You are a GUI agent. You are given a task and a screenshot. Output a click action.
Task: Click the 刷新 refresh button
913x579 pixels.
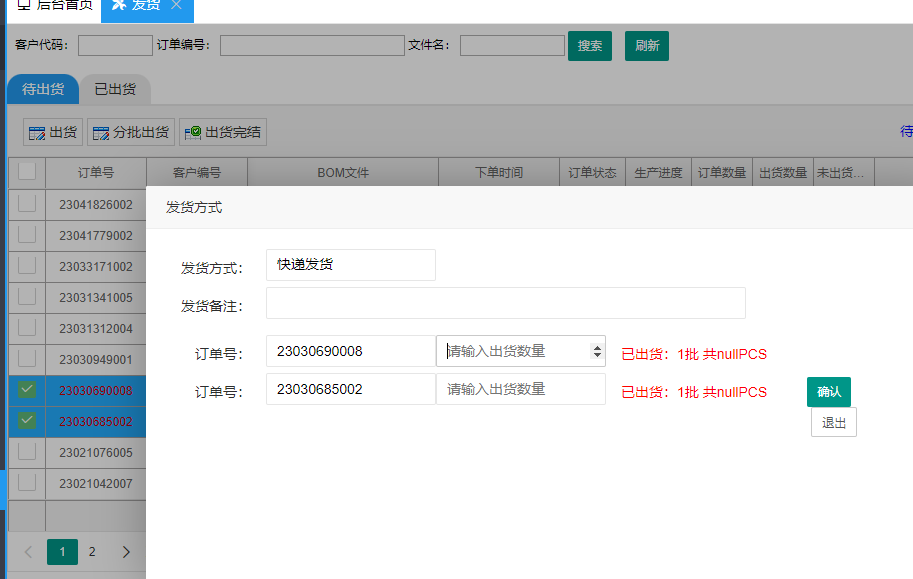coord(647,46)
